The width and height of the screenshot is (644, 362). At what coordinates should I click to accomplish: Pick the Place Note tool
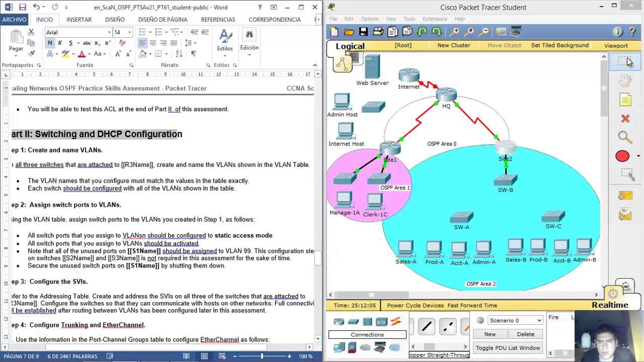coord(625,100)
